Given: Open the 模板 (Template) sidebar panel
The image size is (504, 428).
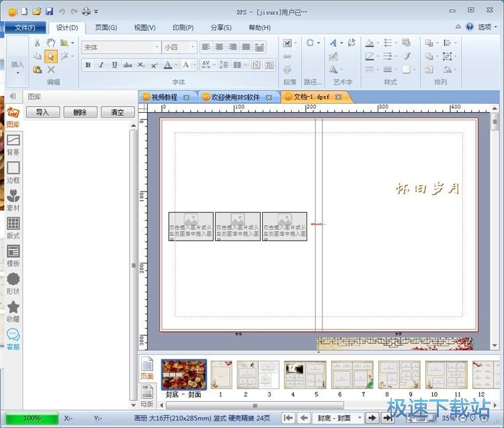Looking at the screenshot, I should coord(13,255).
